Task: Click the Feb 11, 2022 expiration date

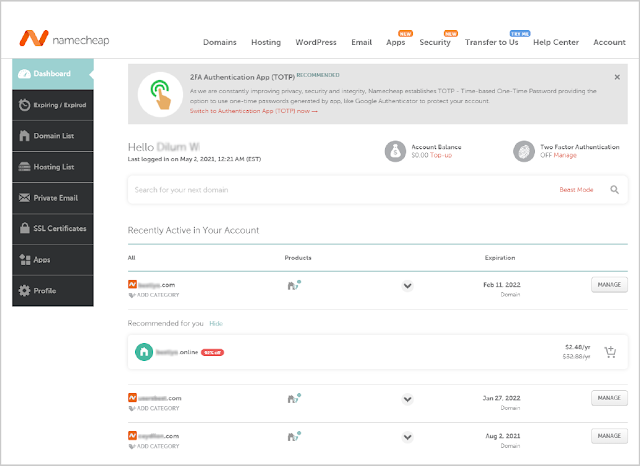Action: click(x=502, y=285)
